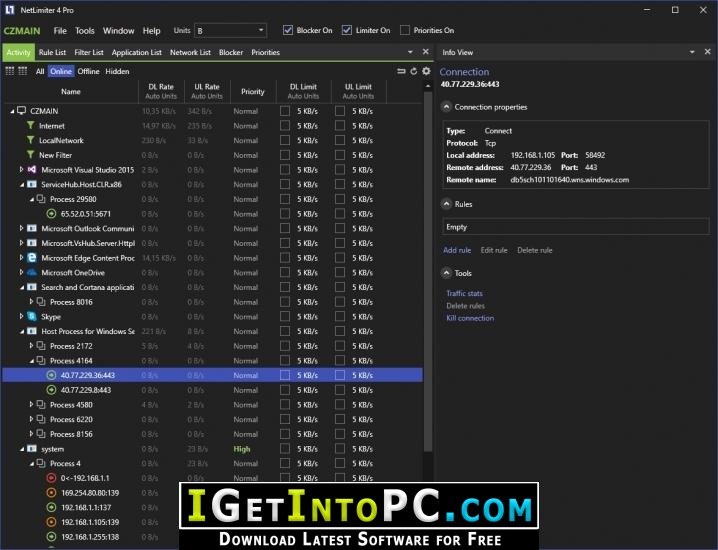718x550 pixels.
Task: Click the settings gear icon in Activity toolbar
Action: [426, 71]
